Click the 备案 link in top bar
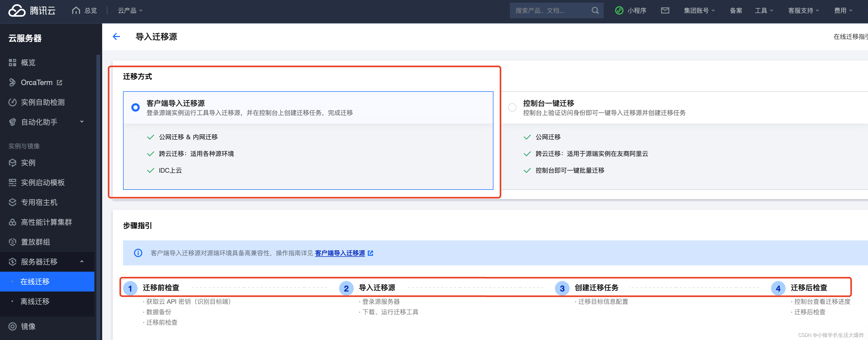The width and height of the screenshot is (868, 340). click(x=736, y=10)
